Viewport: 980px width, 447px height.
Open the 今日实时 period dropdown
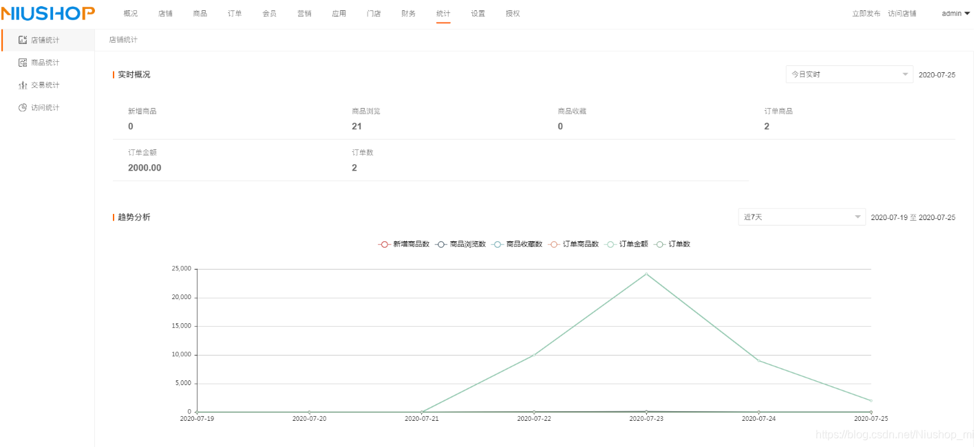849,74
